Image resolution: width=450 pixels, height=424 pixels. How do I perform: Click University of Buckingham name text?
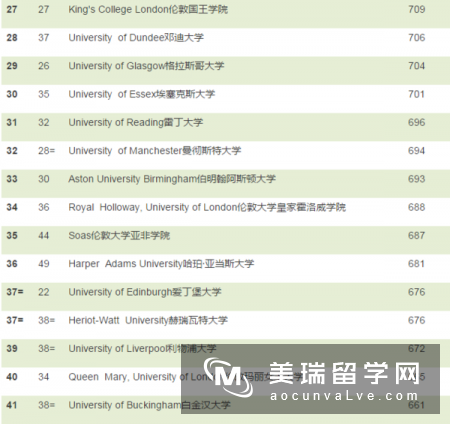pyautogui.click(x=149, y=405)
